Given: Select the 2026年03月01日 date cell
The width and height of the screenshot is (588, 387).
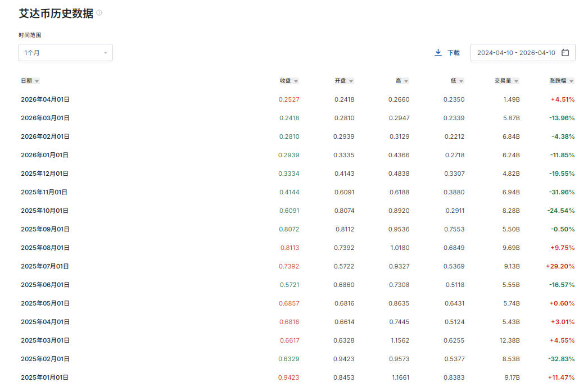Looking at the screenshot, I should click(45, 118).
